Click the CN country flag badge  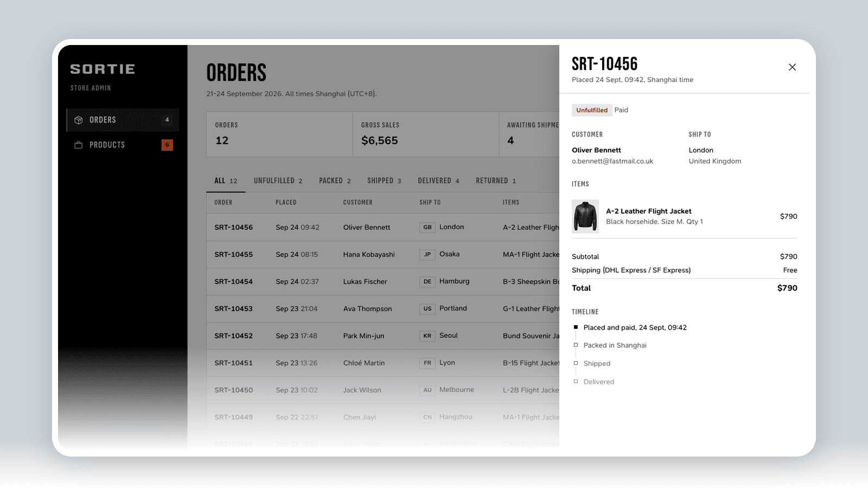[427, 417]
